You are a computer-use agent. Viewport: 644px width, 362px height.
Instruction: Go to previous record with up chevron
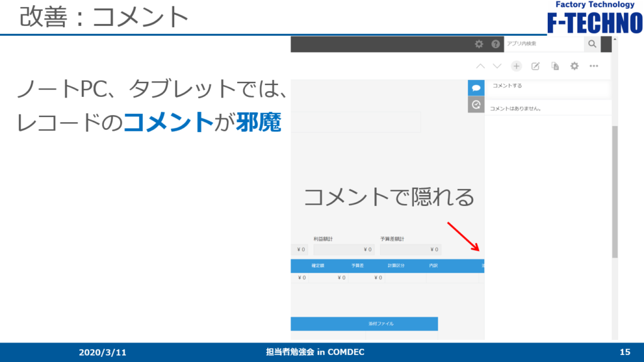click(x=480, y=66)
